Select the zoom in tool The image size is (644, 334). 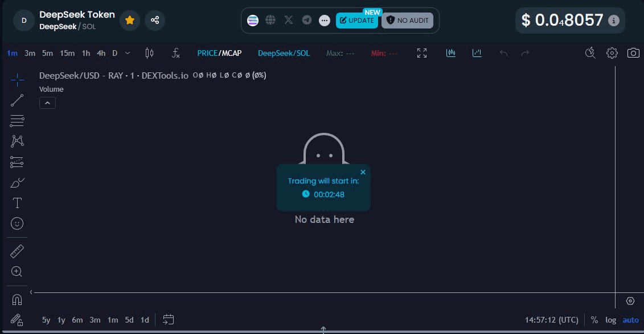point(17,271)
